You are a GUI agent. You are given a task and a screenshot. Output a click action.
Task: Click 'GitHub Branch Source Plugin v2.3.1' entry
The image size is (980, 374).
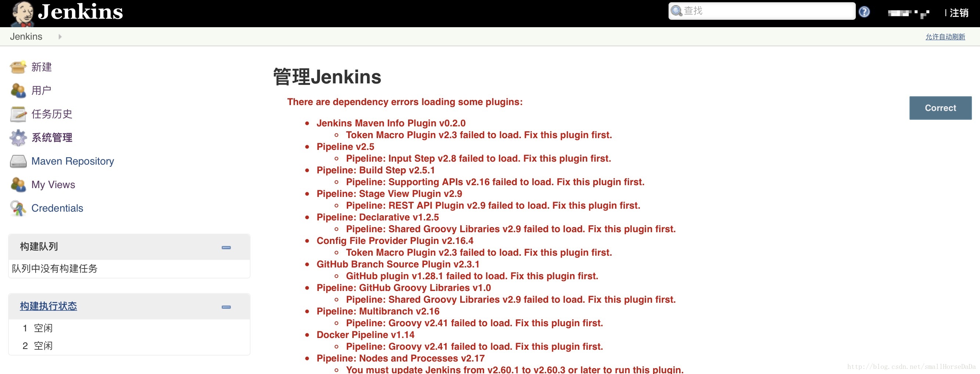tap(398, 265)
